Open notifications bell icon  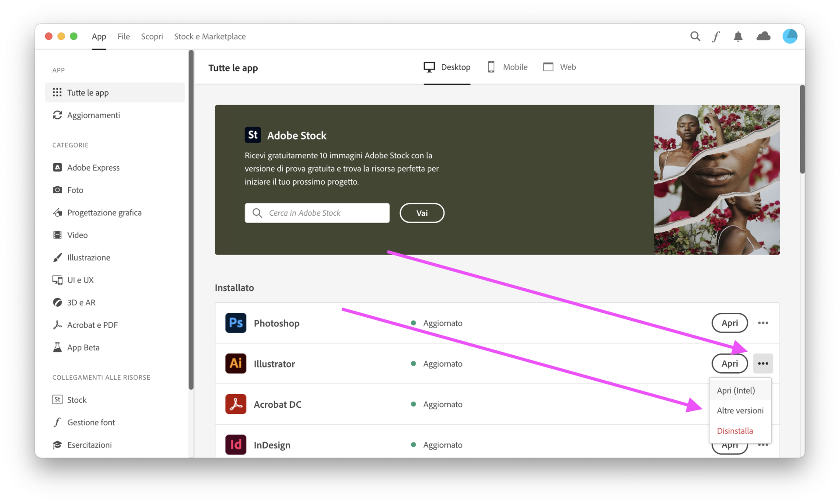point(738,36)
